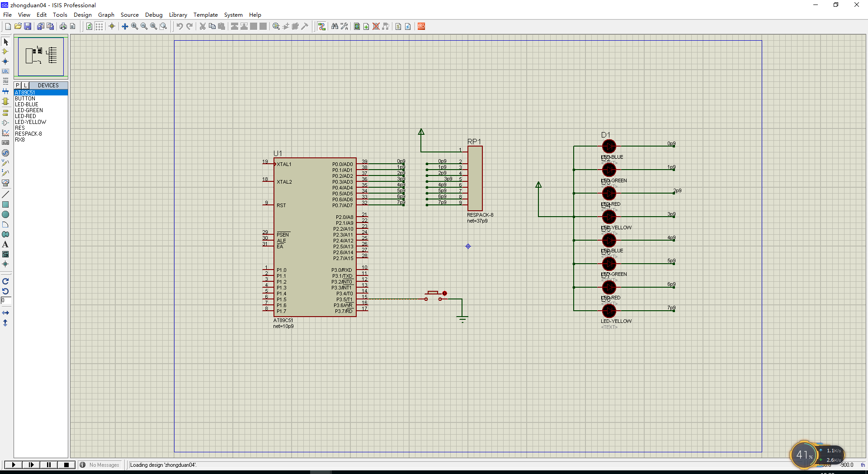Select the Device Pins Mode tool
The width and height of the screenshot is (868, 474).
pos(5,123)
